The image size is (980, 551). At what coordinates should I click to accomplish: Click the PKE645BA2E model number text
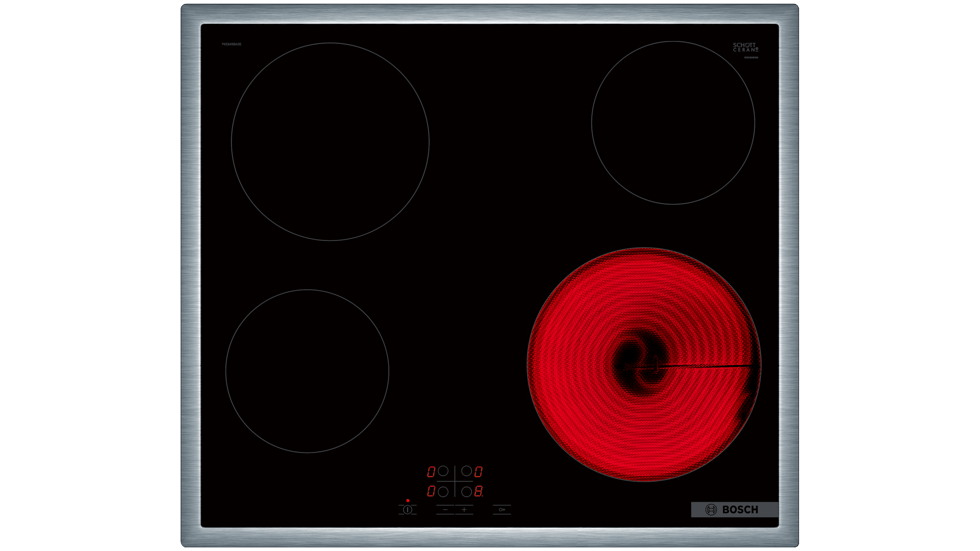[x=231, y=44]
